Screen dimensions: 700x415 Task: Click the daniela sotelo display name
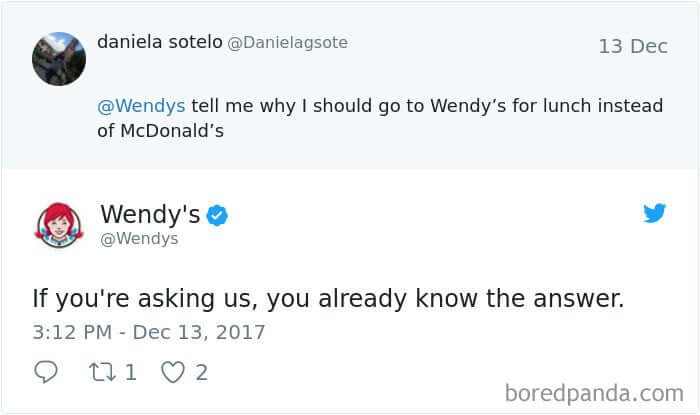(x=158, y=42)
